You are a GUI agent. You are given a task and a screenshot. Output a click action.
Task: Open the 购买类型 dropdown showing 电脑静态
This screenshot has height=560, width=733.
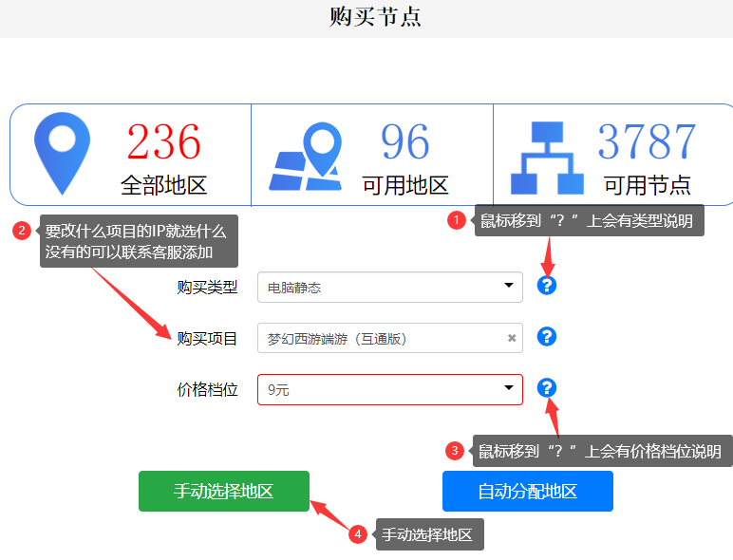tap(390, 287)
